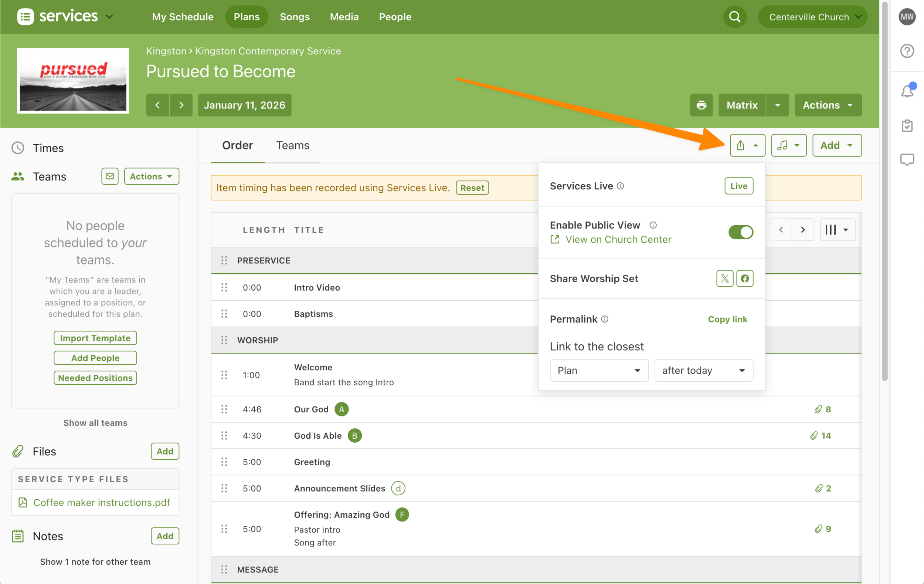Click Add button next to Files
Image resolution: width=924 pixels, height=584 pixels.
[164, 451]
